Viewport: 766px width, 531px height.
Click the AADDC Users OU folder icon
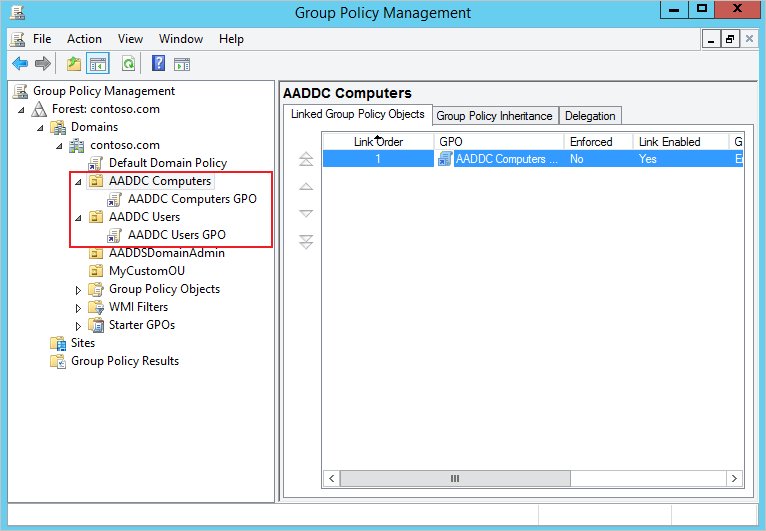96,217
